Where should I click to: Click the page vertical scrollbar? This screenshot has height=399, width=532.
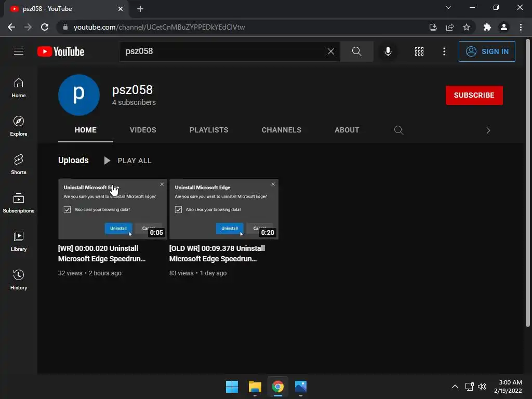(528, 183)
